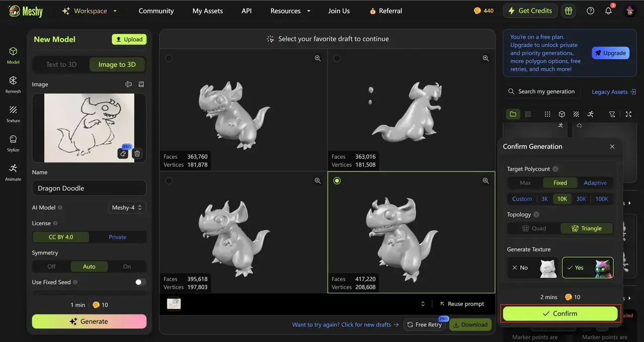Toggle the Use Fixed Seed switch
Screen dimensions: 644x342
[x=140, y=282]
